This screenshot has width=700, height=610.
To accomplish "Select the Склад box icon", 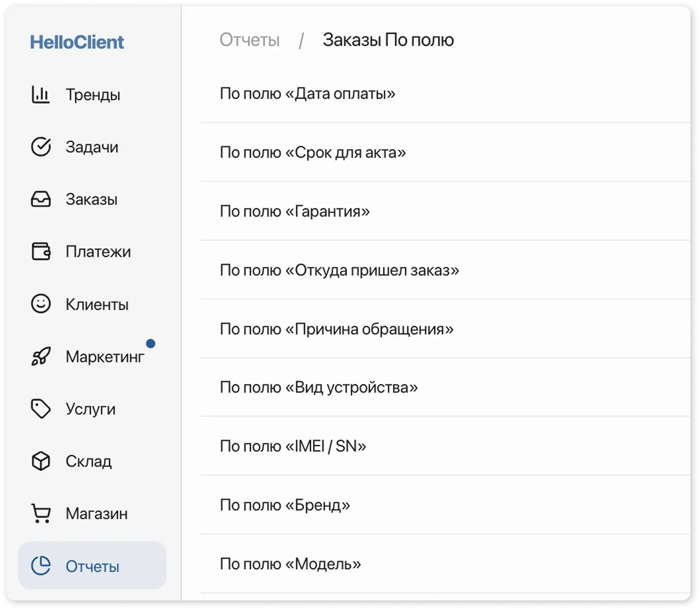I will (x=40, y=462).
